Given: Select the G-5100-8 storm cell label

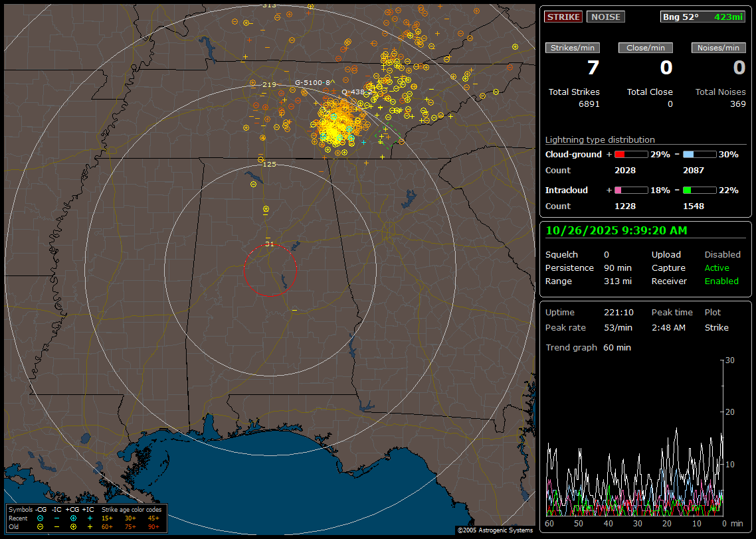Looking at the screenshot, I should tap(312, 82).
